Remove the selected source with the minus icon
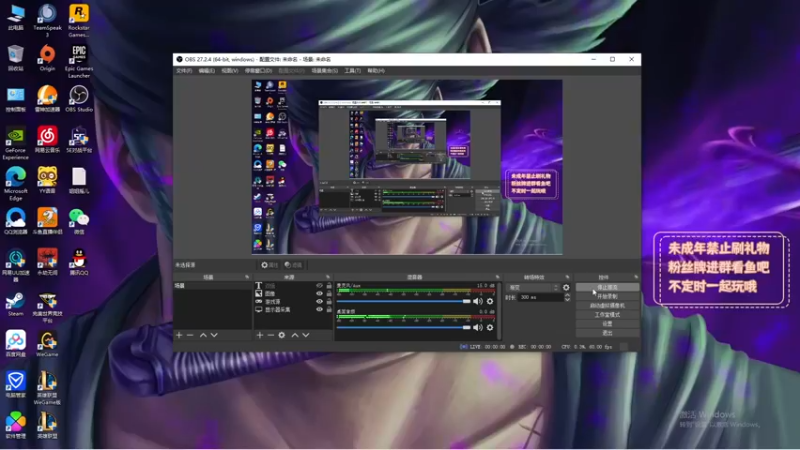 coord(270,335)
